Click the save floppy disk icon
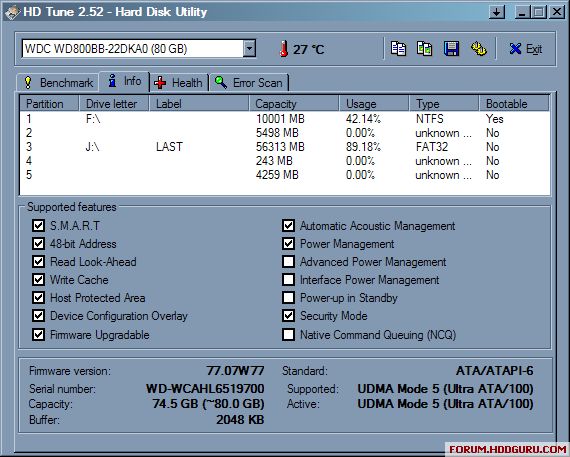570x457 pixels. tap(451, 49)
